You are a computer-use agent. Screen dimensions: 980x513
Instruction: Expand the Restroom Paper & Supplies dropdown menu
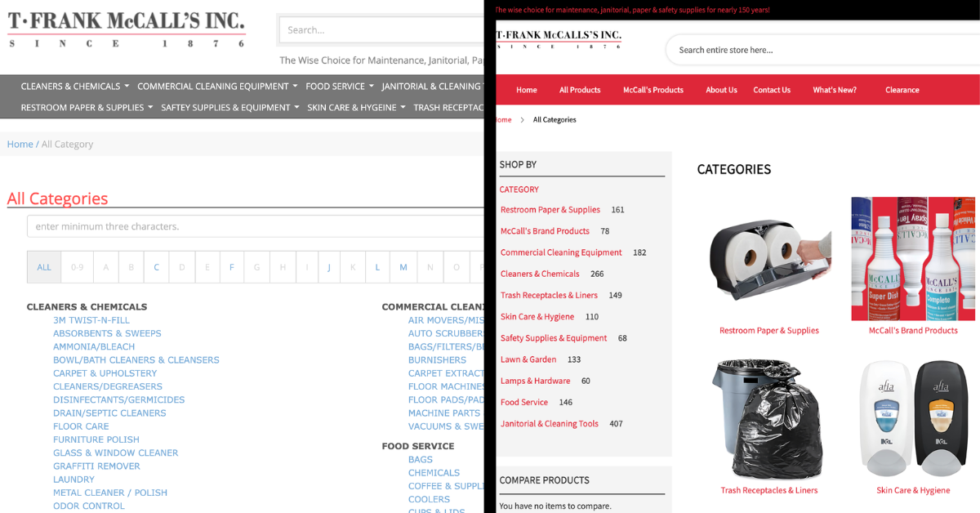(87, 107)
